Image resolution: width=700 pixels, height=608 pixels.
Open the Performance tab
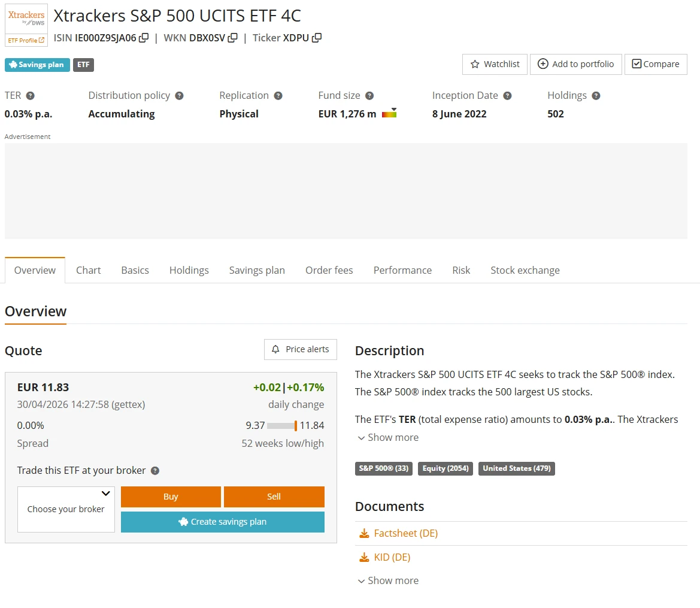point(402,270)
